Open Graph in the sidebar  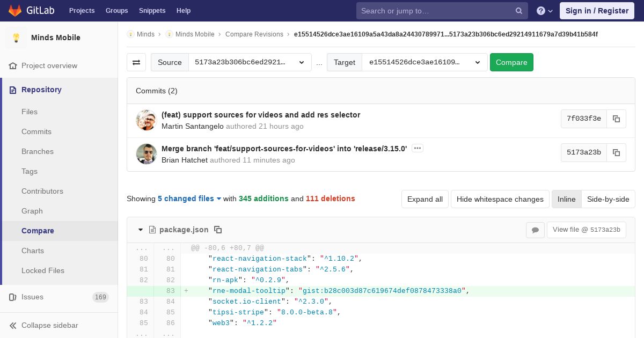[32, 211]
